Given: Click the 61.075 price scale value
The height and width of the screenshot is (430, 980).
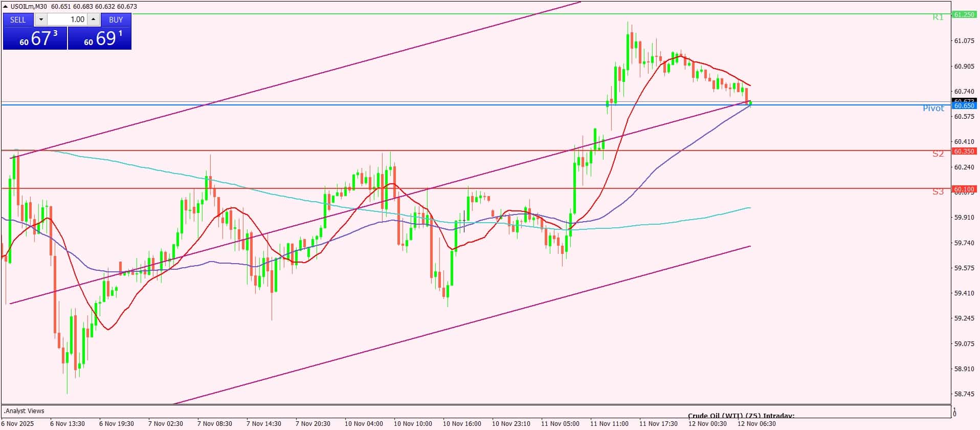Looking at the screenshot, I should coord(964,41).
